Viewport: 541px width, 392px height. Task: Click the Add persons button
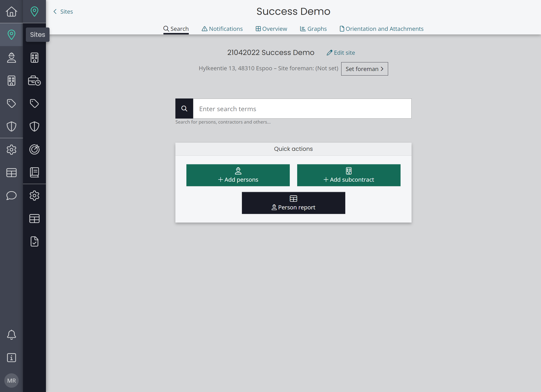[238, 175]
